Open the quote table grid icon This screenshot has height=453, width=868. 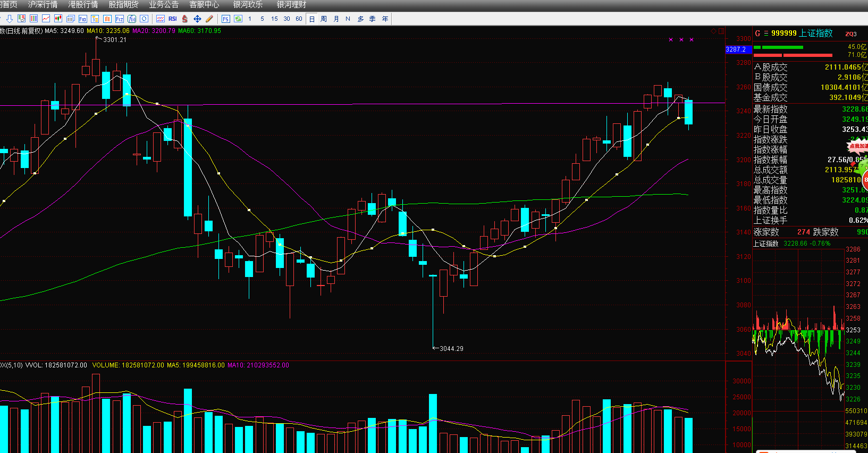click(34, 19)
